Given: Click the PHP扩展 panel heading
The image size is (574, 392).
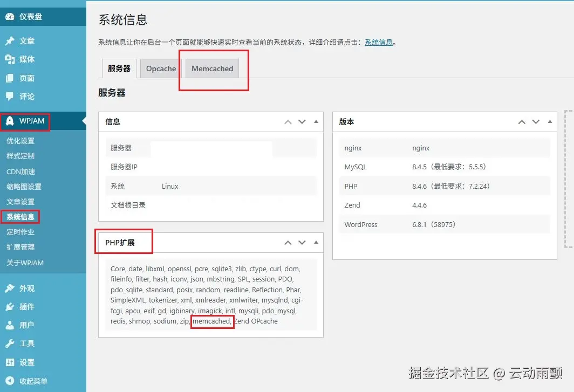Looking at the screenshot, I should 120,243.
